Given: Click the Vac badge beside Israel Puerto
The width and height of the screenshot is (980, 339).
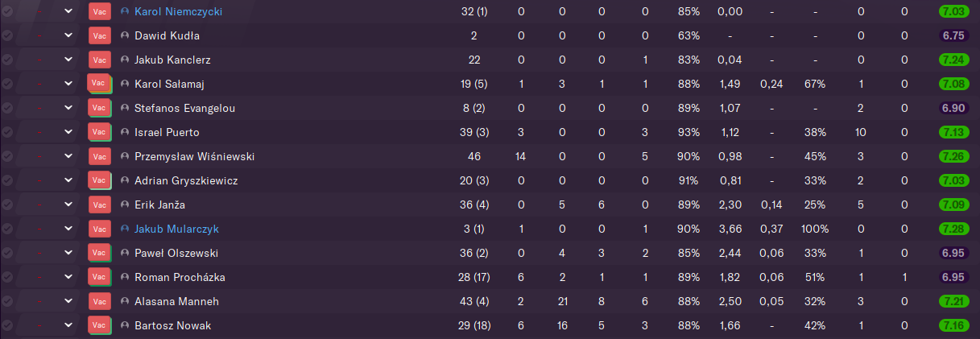Looking at the screenshot, I should (x=99, y=133).
